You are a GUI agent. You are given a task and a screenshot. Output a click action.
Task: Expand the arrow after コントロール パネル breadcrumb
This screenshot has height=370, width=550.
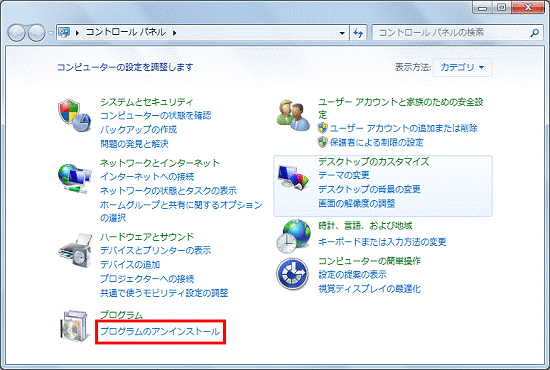coord(174,33)
